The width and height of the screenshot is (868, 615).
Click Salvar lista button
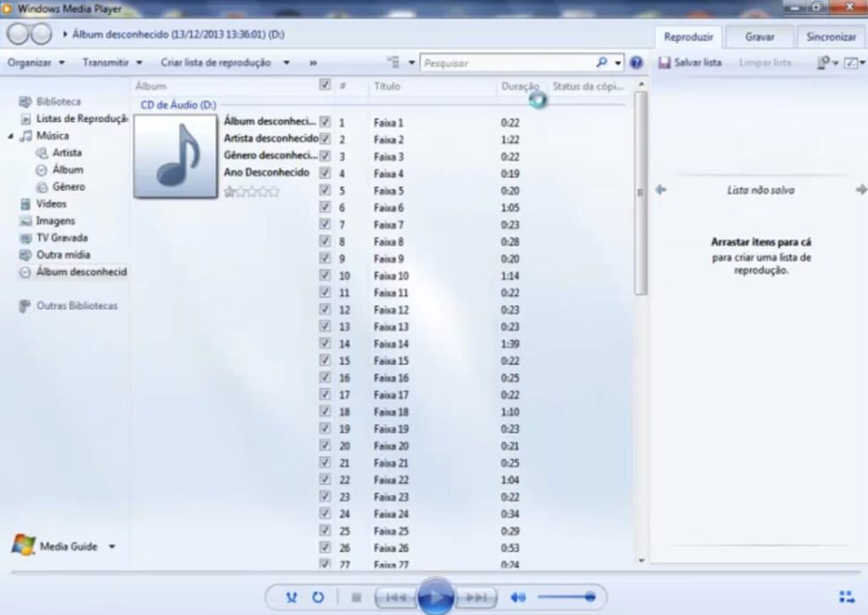690,63
